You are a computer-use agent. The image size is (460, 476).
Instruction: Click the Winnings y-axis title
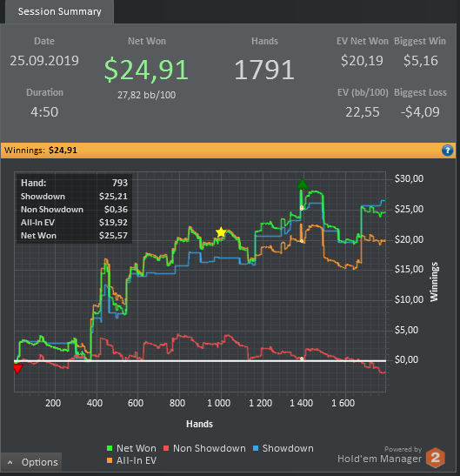pos(434,282)
